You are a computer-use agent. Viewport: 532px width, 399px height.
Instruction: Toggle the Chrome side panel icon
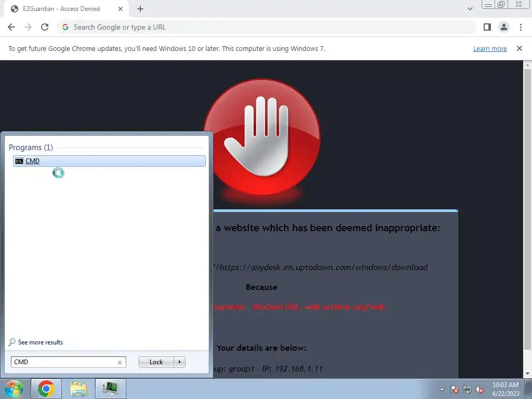coord(487,27)
